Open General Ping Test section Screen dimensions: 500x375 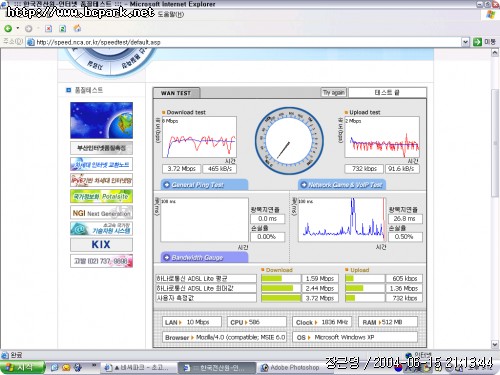pyautogui.click(x=204, y=185)
